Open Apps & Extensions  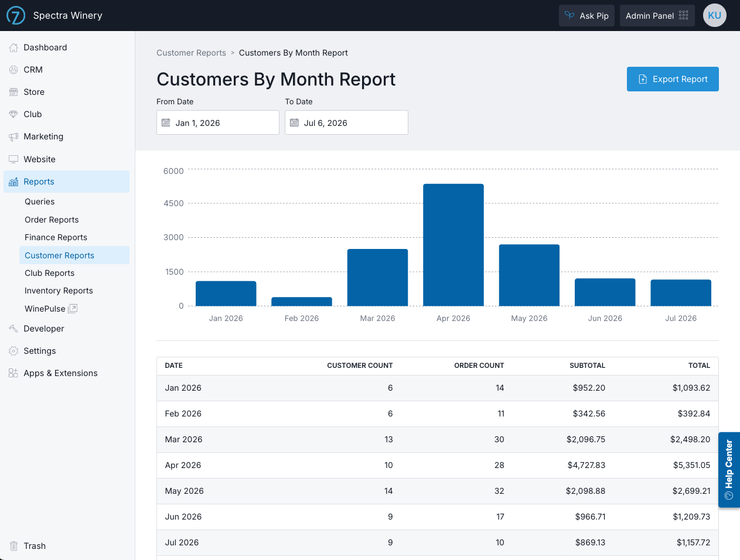pyautogui.click(x=67, y=373)
